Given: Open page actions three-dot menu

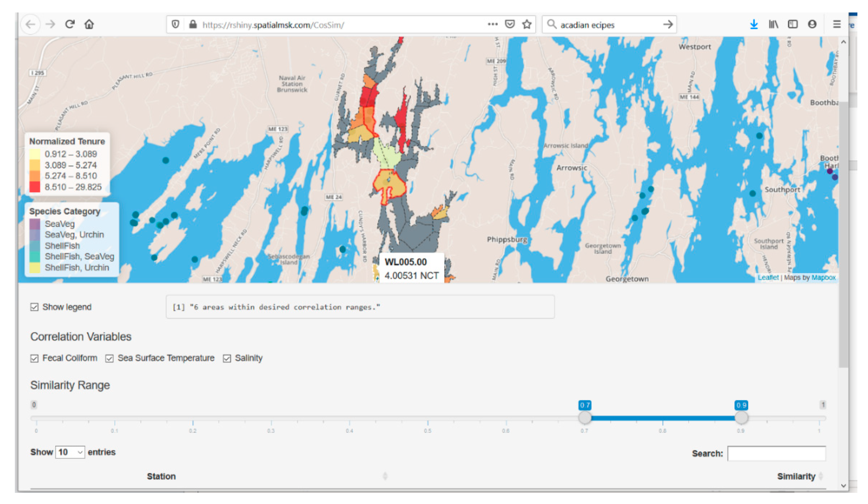Looking at the screenshot, I should pyautogui.click(x=492, y=24).
